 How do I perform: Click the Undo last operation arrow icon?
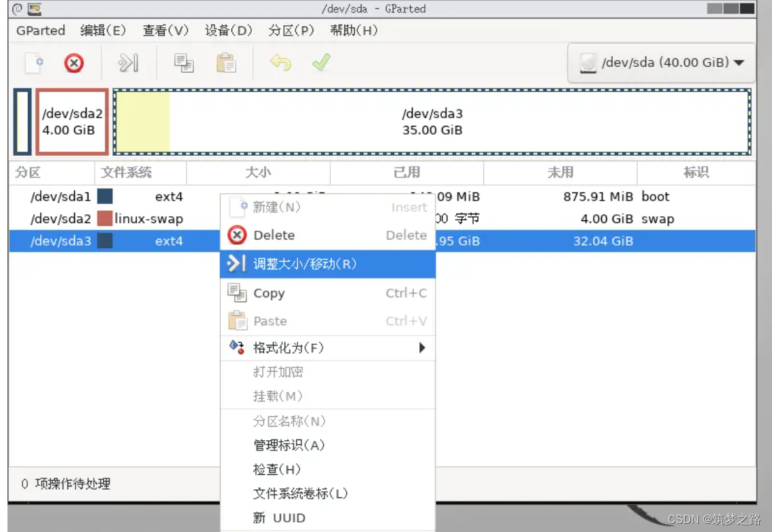[280, 63]
